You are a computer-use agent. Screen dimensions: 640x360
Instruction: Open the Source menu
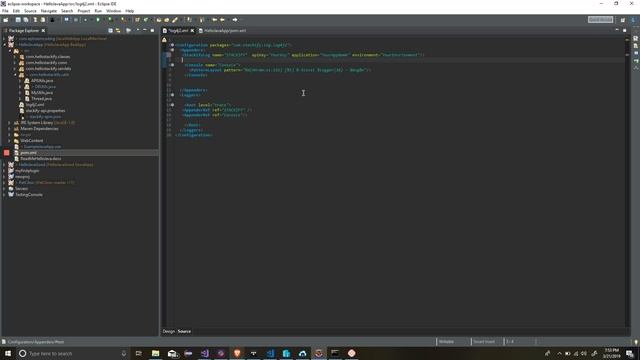coord(30,11)
